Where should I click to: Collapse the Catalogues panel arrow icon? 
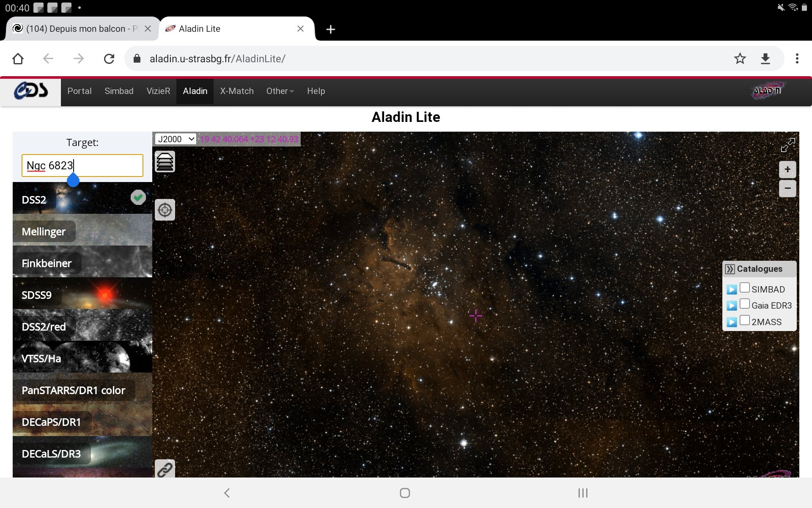tap(730, 269)
